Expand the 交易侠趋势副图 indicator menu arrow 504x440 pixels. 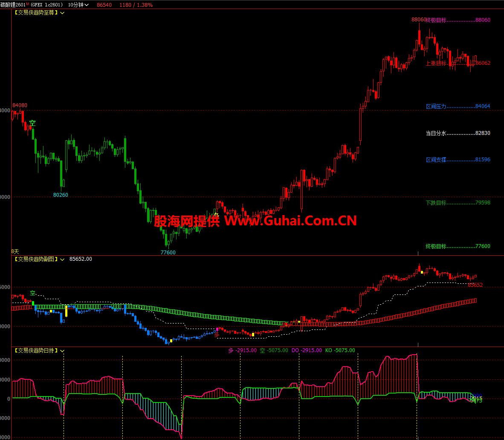pyautogui.click(x=63, y=259)
